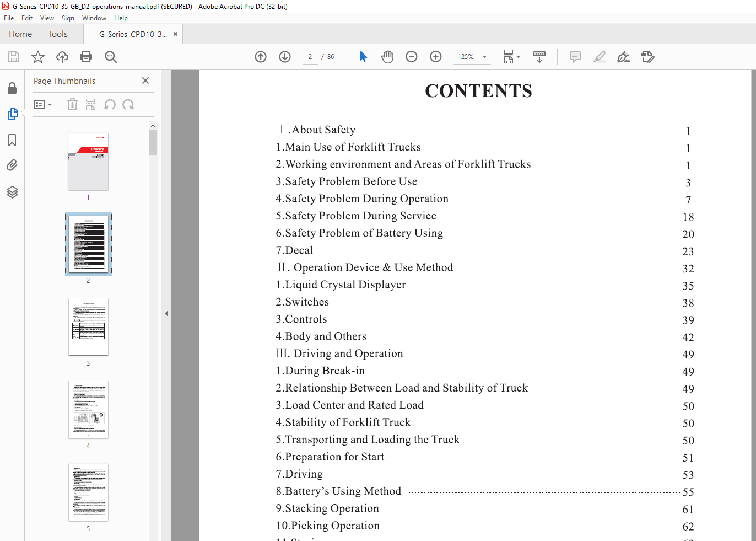Select the arrow selection tool

click(x=363, y=57)
